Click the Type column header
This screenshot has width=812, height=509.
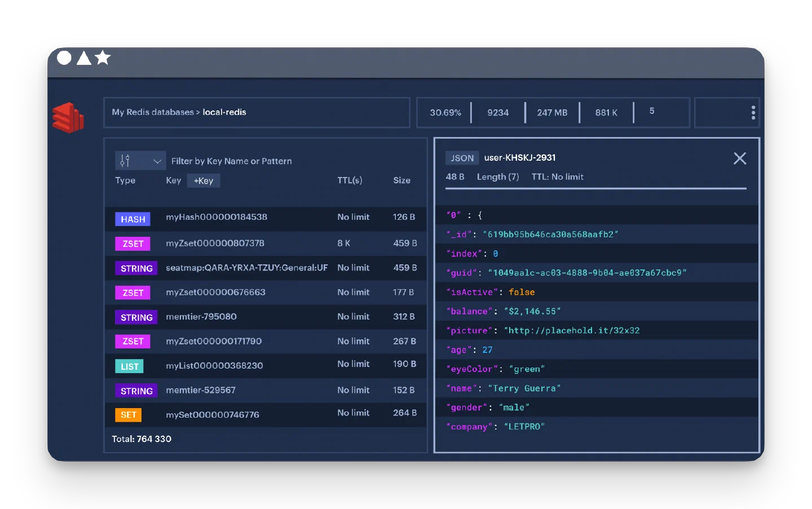(x=125, y=180)
